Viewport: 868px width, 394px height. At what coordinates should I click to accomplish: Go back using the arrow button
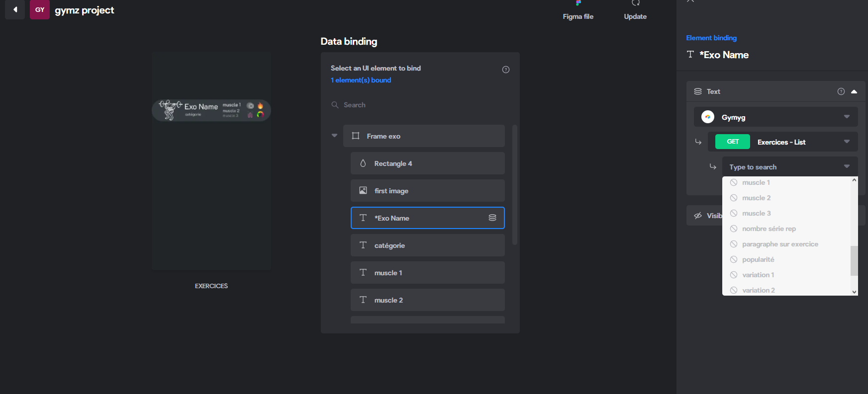click(15, 9)
